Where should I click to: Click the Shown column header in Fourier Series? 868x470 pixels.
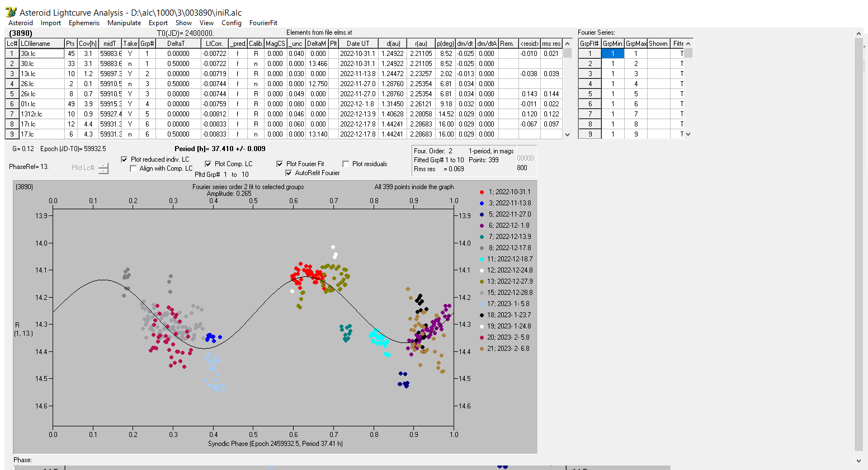click(x=658, y=44)
